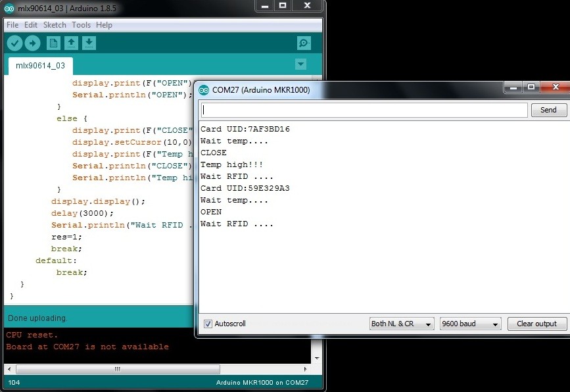Image resolution: width=570 pixels, height=392 pixels.
Task: Click the Send button
Action: tap(548, 110)
